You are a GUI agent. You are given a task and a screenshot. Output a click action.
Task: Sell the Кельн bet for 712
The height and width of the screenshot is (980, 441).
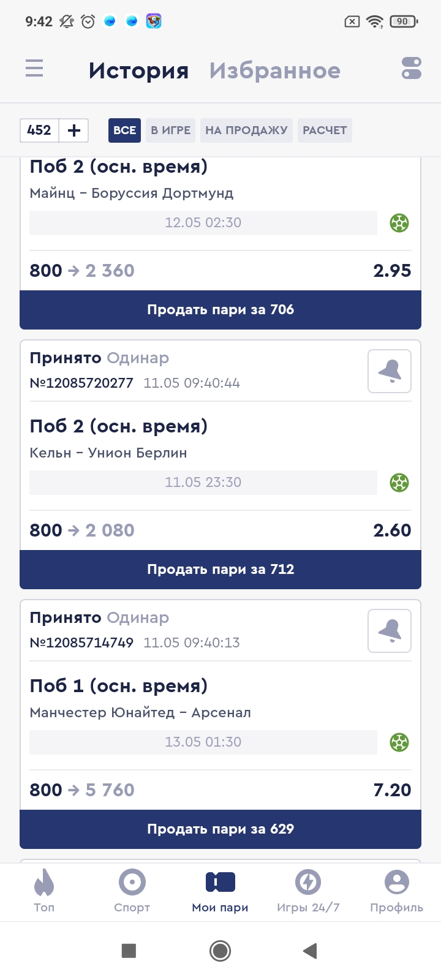pyautogui.click(x=221, y=570)
